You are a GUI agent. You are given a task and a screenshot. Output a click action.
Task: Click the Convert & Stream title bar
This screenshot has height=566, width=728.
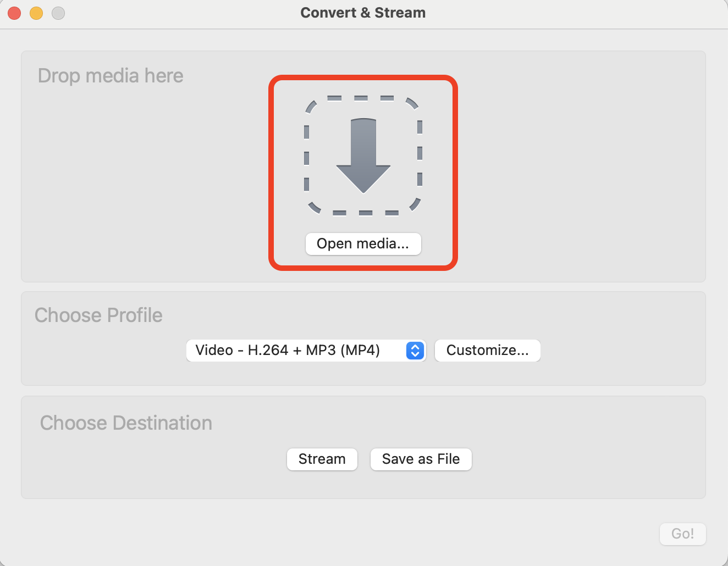[363, 13]
